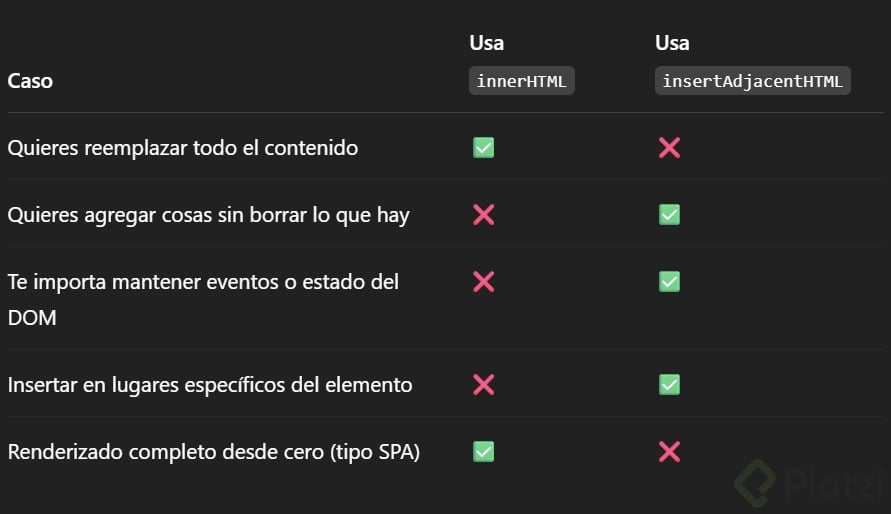Click the red X for innerHTML in 'agregar cosas sin borrar' row
This screenshot has height=514, width=891.
483,215
